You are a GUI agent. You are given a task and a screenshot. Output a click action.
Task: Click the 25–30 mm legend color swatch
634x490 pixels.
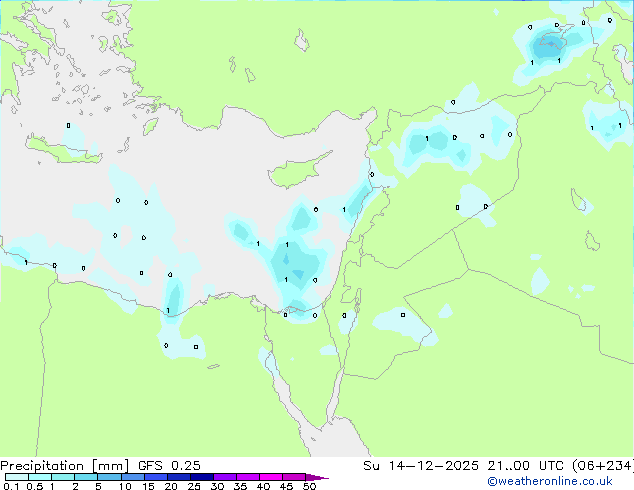click(201, 477)
